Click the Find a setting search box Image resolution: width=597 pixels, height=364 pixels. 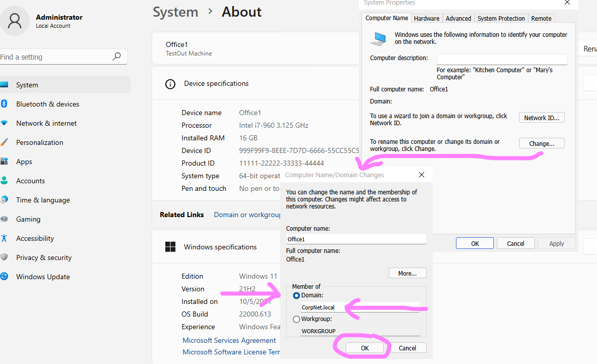(63, 57)
